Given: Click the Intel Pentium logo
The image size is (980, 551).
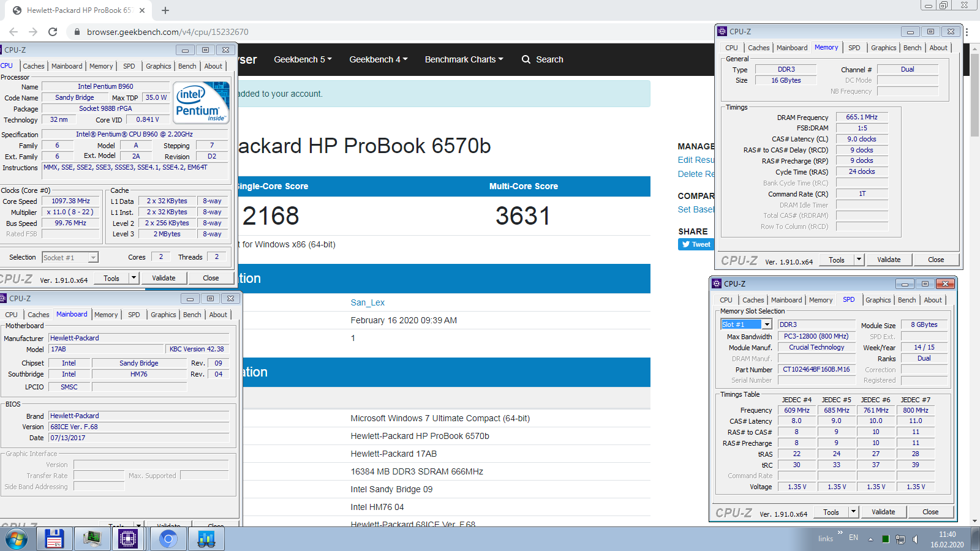Looking at the screenshot, I should (x=202, y=103).
